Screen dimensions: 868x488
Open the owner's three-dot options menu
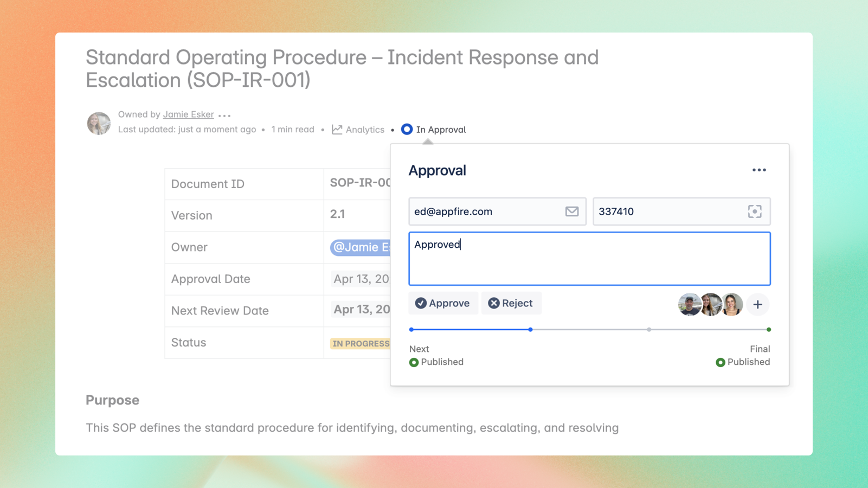[x=224, y=115]
